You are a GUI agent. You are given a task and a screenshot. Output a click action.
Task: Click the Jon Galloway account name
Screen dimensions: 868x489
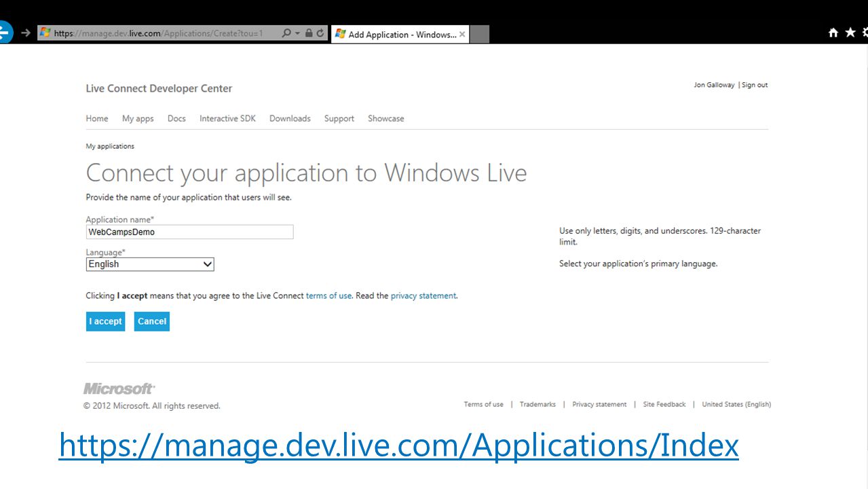point(714,85)
